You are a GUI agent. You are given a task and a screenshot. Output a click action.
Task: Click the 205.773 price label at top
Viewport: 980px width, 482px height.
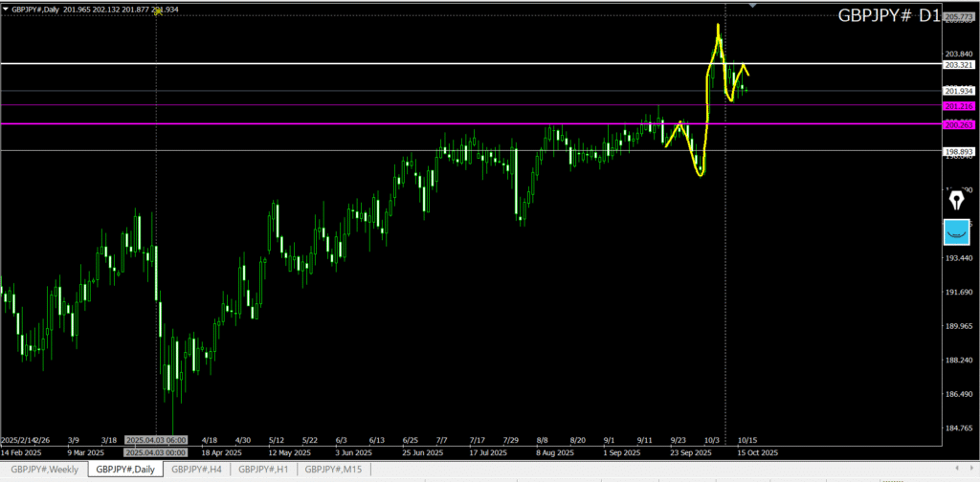pyautogui.click(x=959, y=17)
